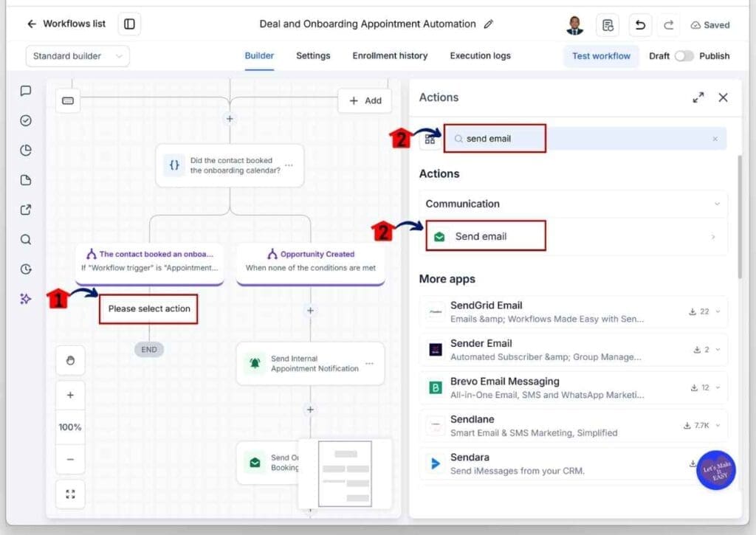Open the external share sidebar icon
This screenshot has height=535, width=756.
coord(26,210)
